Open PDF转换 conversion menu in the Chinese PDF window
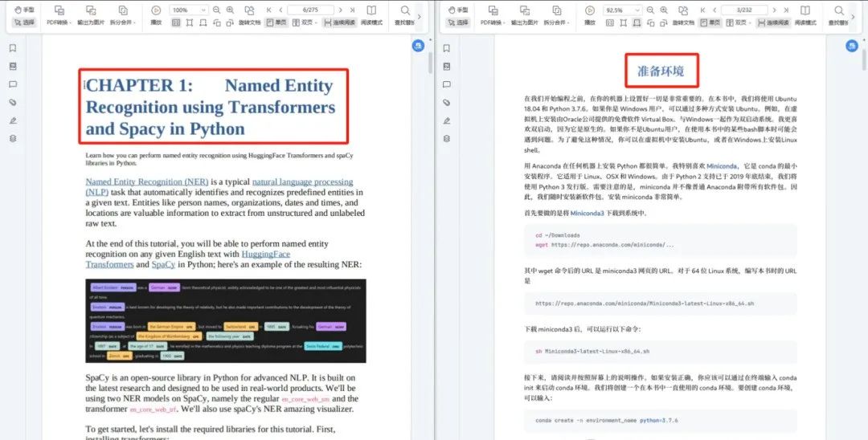The image size is (868, 440). tap(493, 15)
